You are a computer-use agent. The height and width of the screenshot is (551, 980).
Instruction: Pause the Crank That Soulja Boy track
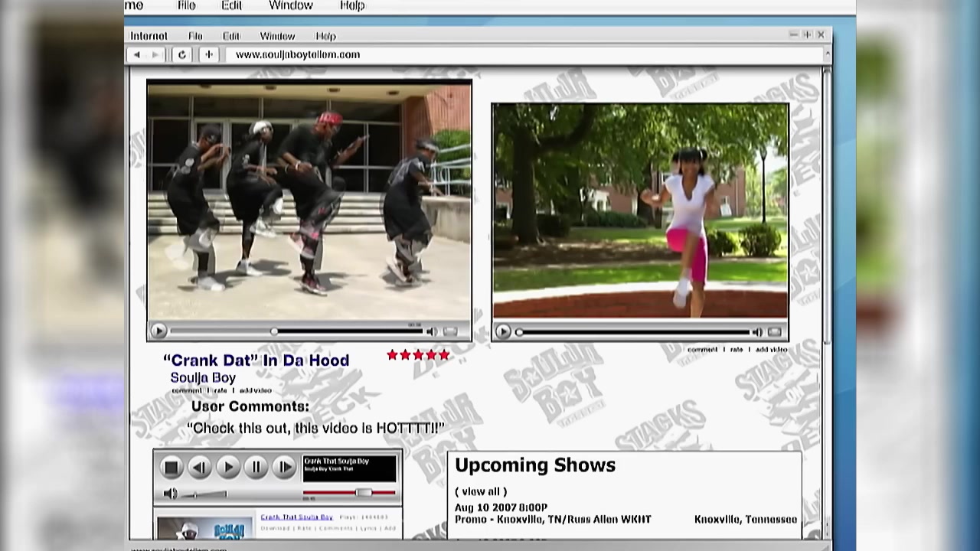(256, 467)
